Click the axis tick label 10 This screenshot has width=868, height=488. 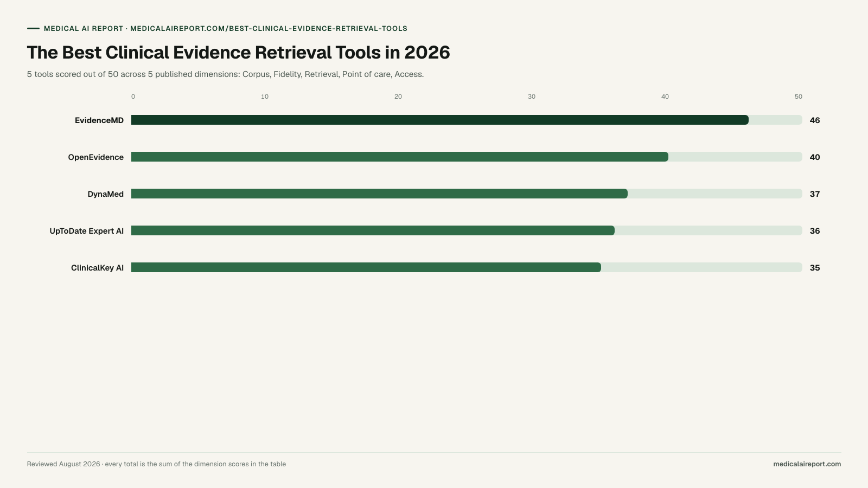265,97
